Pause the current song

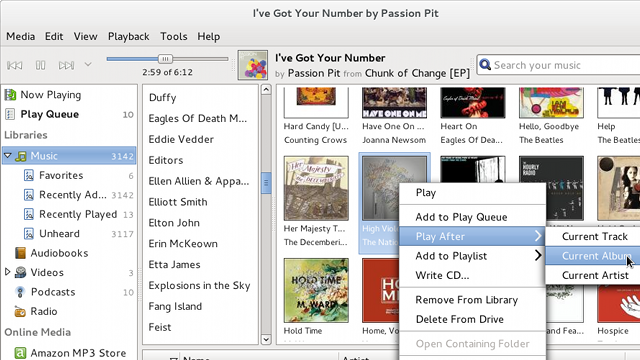(40, 65)
